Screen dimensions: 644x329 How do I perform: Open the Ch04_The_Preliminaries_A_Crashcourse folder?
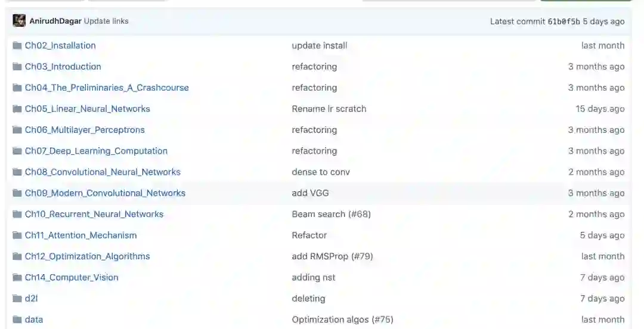pos(107,88)
